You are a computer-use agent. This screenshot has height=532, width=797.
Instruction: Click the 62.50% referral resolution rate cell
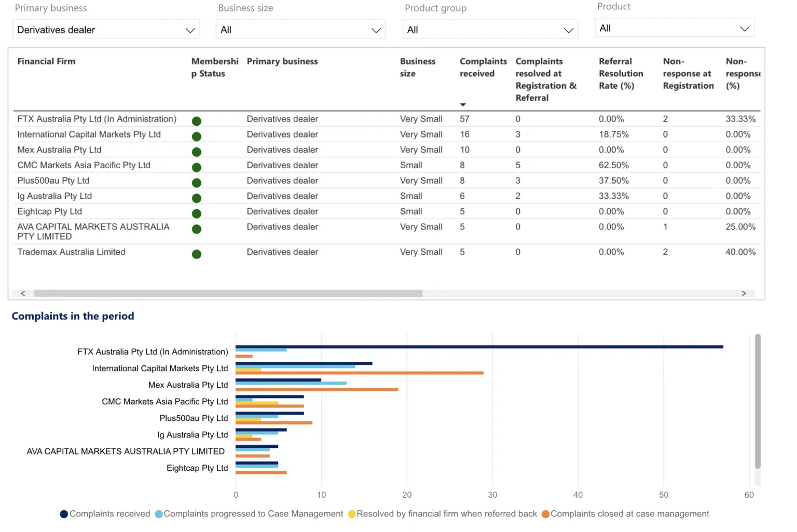coord(614,165)
